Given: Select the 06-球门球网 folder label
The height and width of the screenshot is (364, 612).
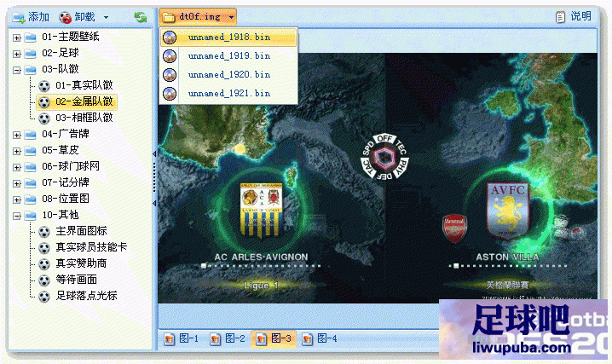Looking at the screenshot, I should 70,166.
